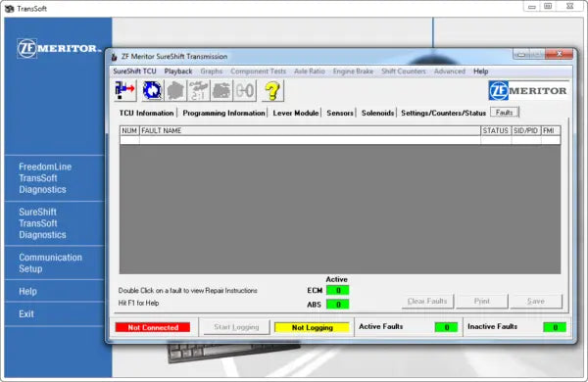Click the grayed axle ratio 2:1 toolbar icon
The height and width of the screenshot is (382, 588).
click(198, 90)
